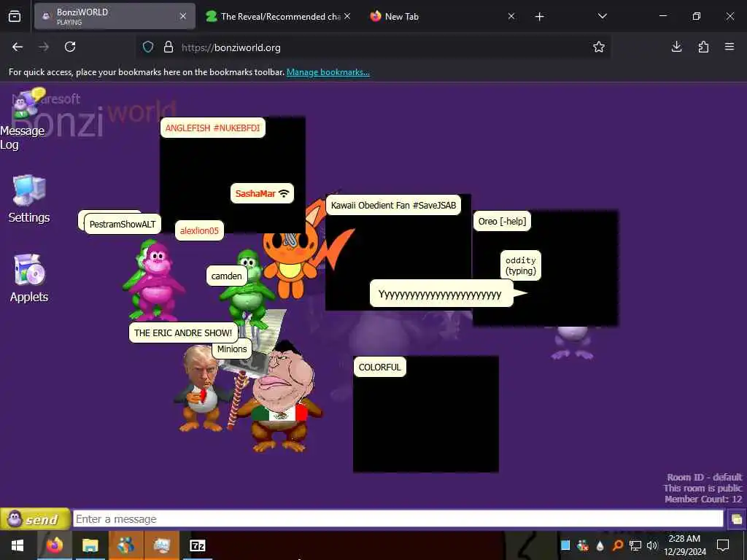Click the Kawaii Obedient Fan #SaveJSAB tag
The width and height of the screenshot is (747, 560).
click(393, 205)
